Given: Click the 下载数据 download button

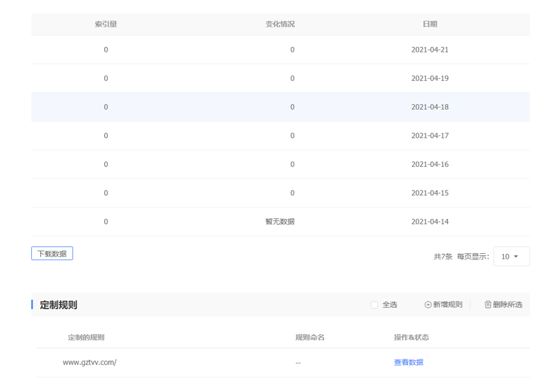Looking at the screenshot, I should (52, 254).
